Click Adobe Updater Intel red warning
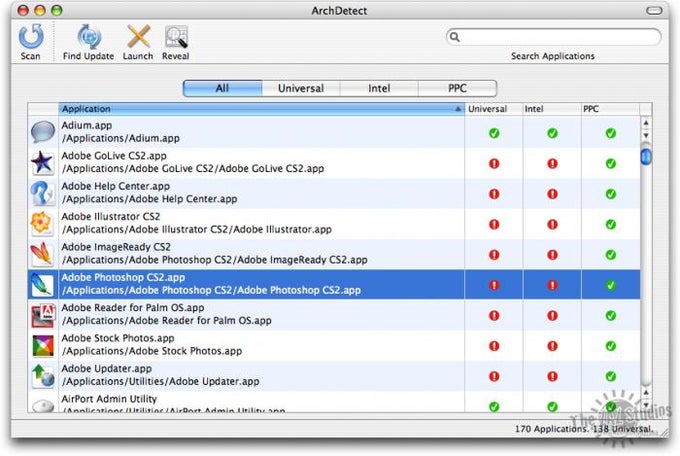The width and height of the screenshot is (680, 456). [x=552, y=376]
